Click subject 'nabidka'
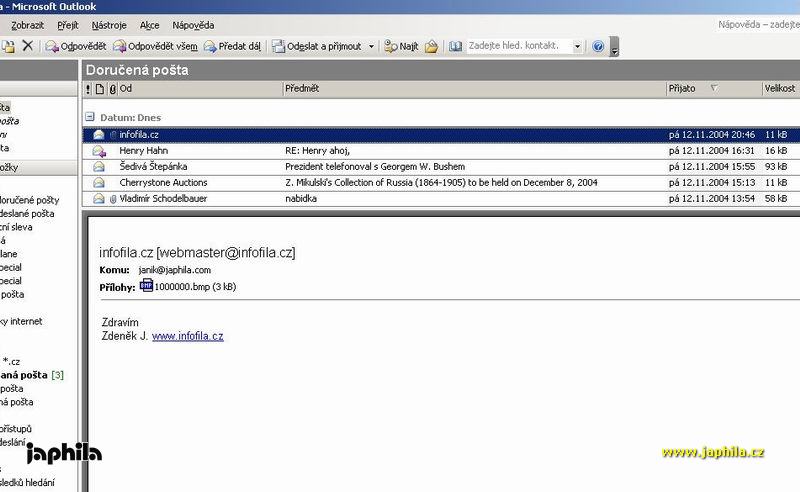 pyautogui.click(x=301, y=199)
